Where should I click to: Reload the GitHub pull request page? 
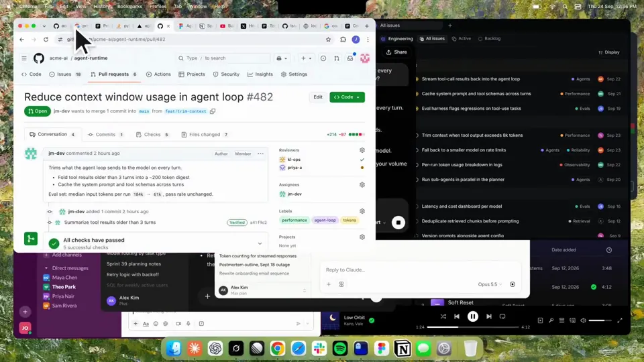(46, 40)
